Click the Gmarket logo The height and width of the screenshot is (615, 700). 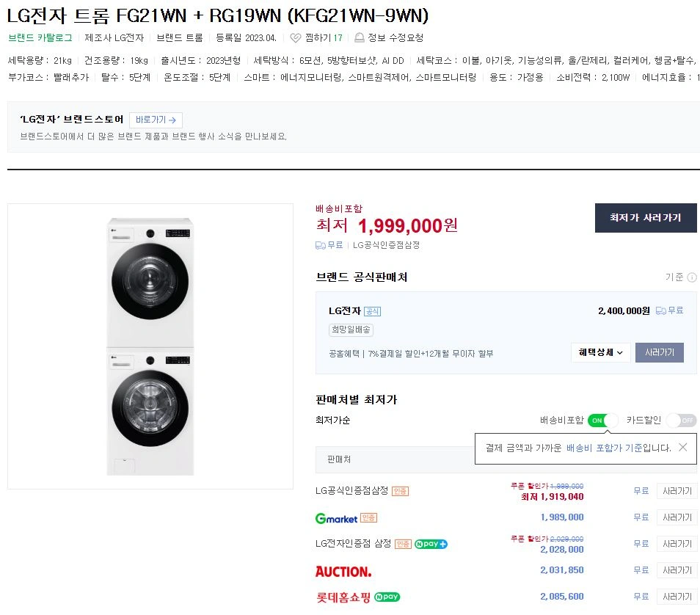pos(336,518)
